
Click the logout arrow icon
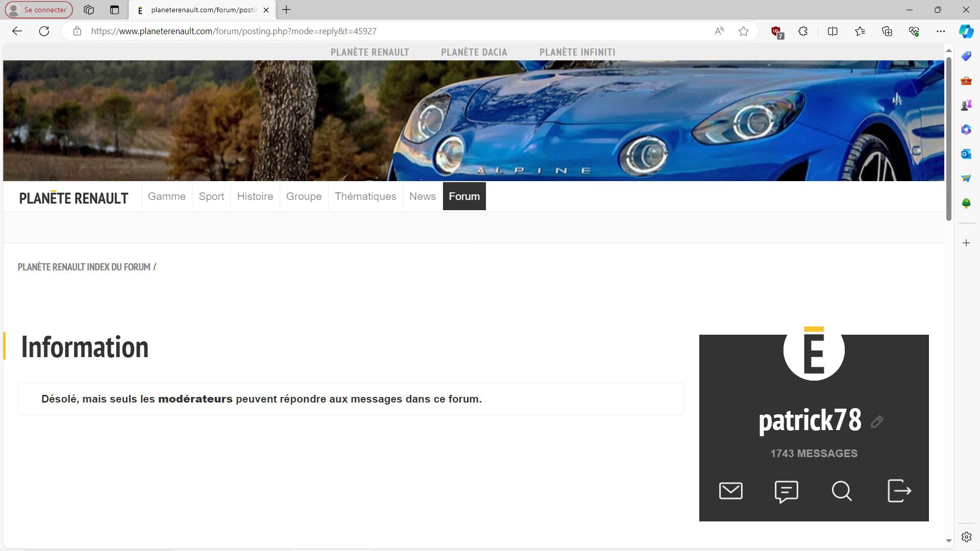pyautogui.click(x=899, y=491)
